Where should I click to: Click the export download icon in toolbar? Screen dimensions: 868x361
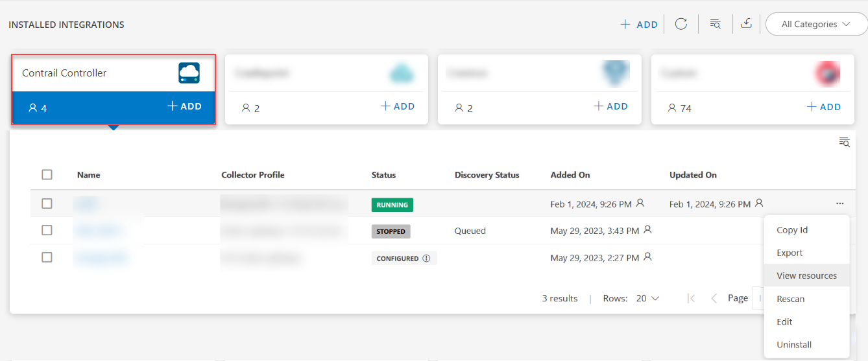click(x=747, y=24)
